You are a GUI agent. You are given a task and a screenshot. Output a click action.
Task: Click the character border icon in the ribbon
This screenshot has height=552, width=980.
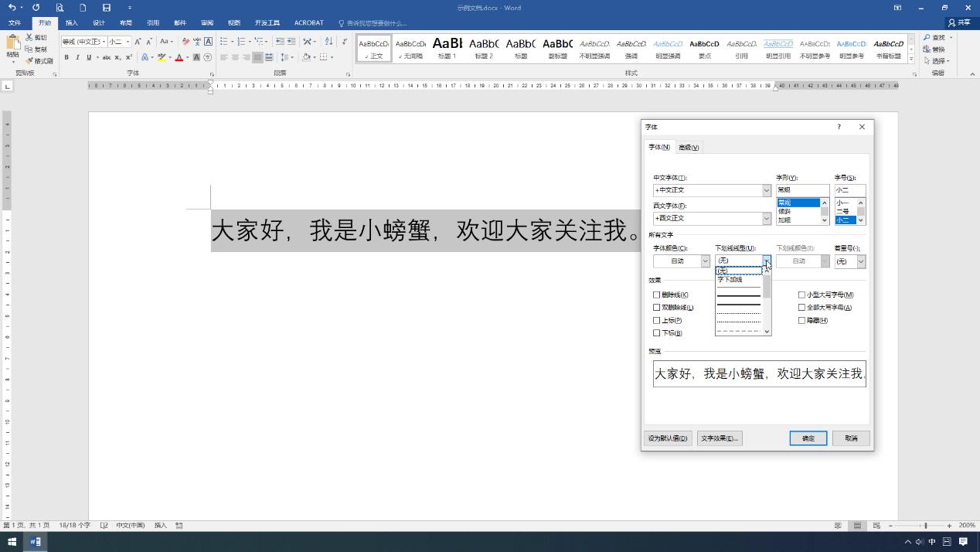pos(208,42)
